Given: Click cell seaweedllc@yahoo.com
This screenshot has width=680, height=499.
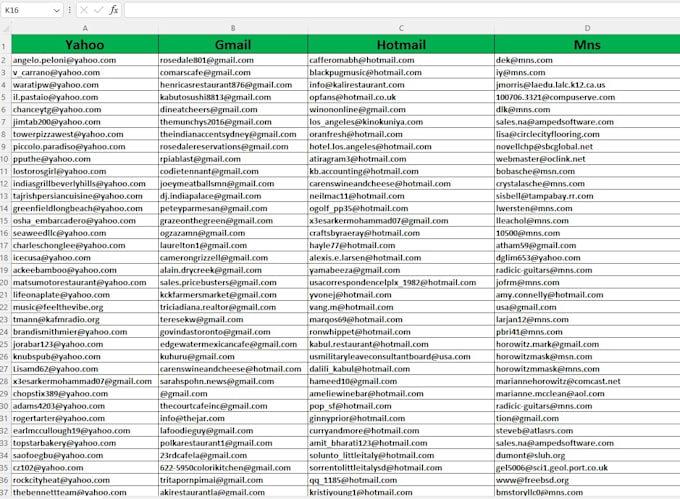Looking at the screenshot, I should [85, 233].
